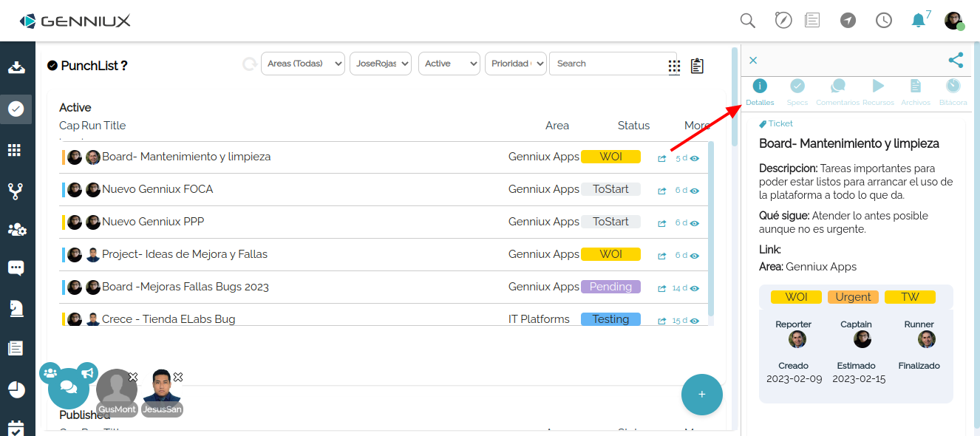The image size is (980, 436).
Task: Click the Urgent priority badge in details
Action: pos(854,297)
